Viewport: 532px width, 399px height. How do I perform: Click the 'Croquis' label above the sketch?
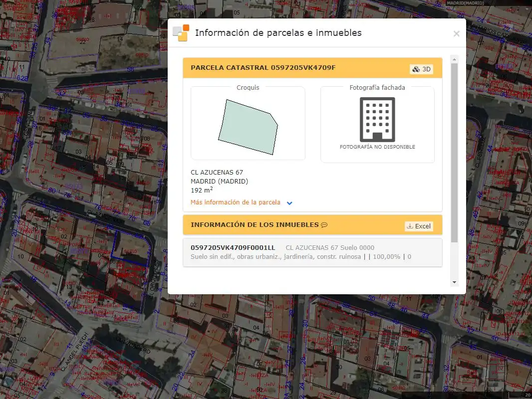point(248,87)
